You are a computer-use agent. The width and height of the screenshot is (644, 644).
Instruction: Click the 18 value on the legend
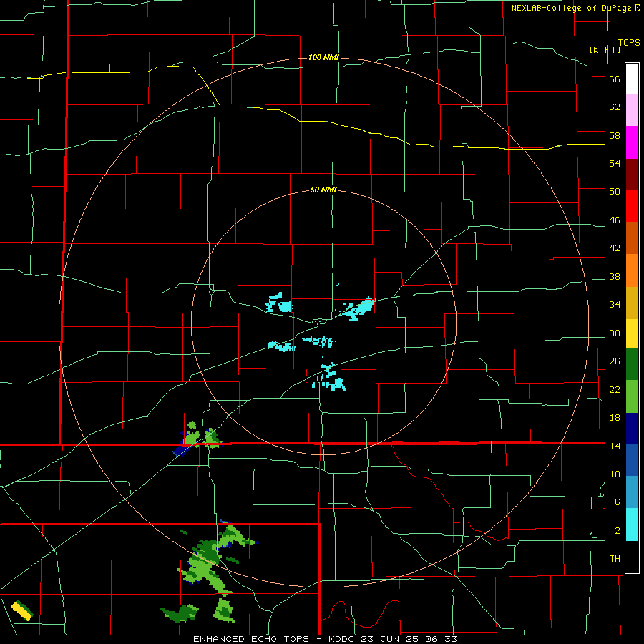tap(615, 418)
